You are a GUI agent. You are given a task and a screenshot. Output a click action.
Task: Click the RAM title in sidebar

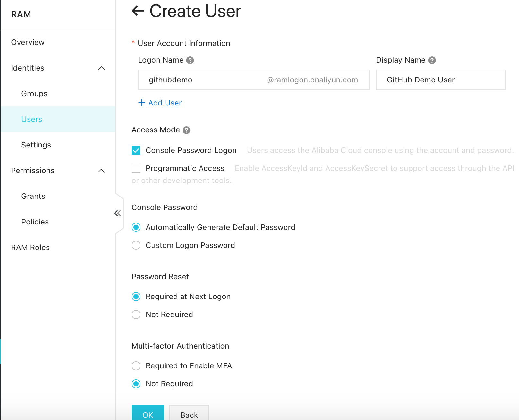tap(21, 14)
